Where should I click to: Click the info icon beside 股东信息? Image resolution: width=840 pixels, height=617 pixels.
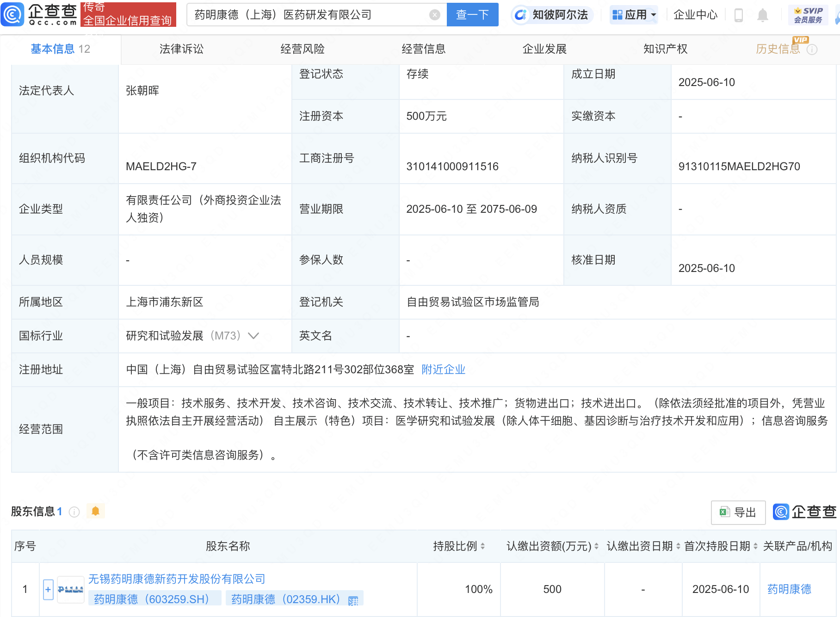[74, 512]
